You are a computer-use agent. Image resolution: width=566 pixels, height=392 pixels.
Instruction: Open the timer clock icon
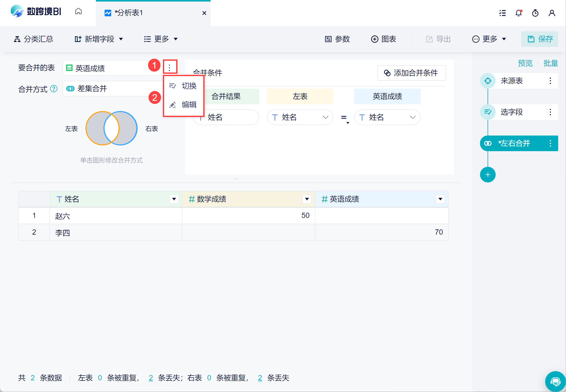pyautogui.click(x=535, y=13)
